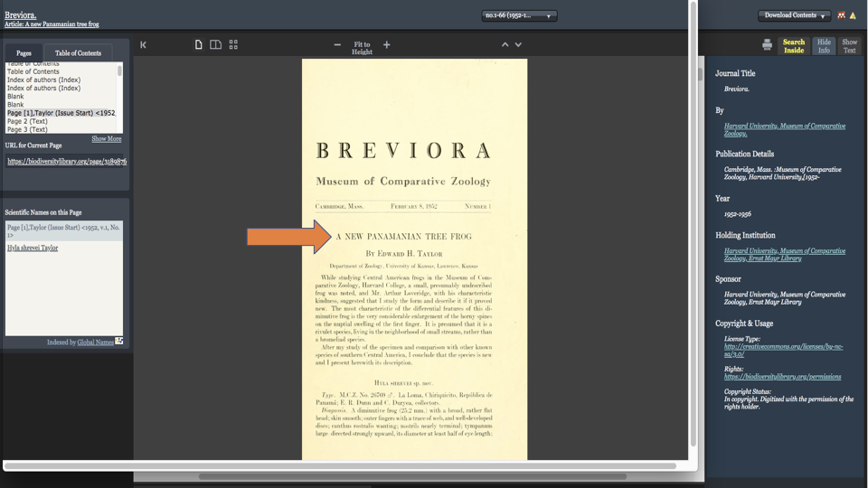The width and height of the screenshot is (868, 488).
Task: Click the Page [1],Taylor scientific names header
Action: (x=63, y=231)
